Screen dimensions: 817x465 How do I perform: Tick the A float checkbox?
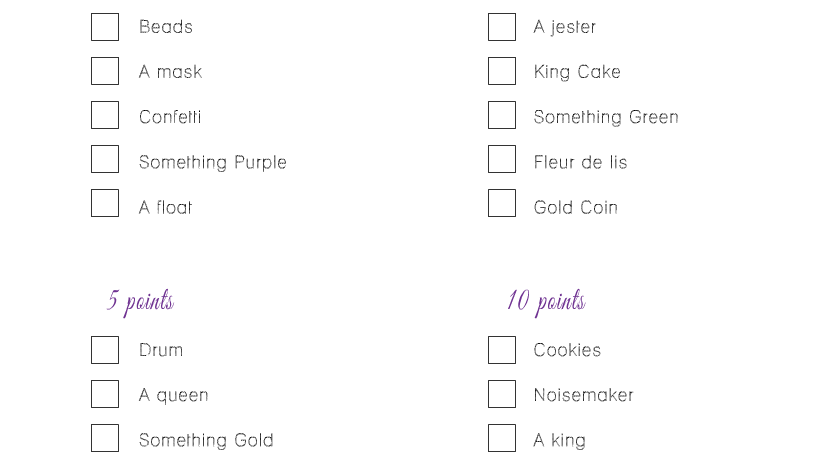click(105, 203)
